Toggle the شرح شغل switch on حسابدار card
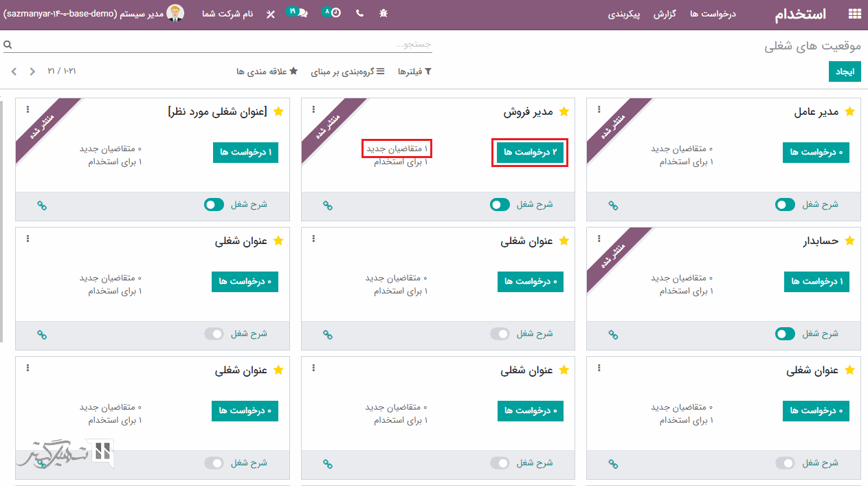Screen dimensions: 868x486 click(785, 333)
